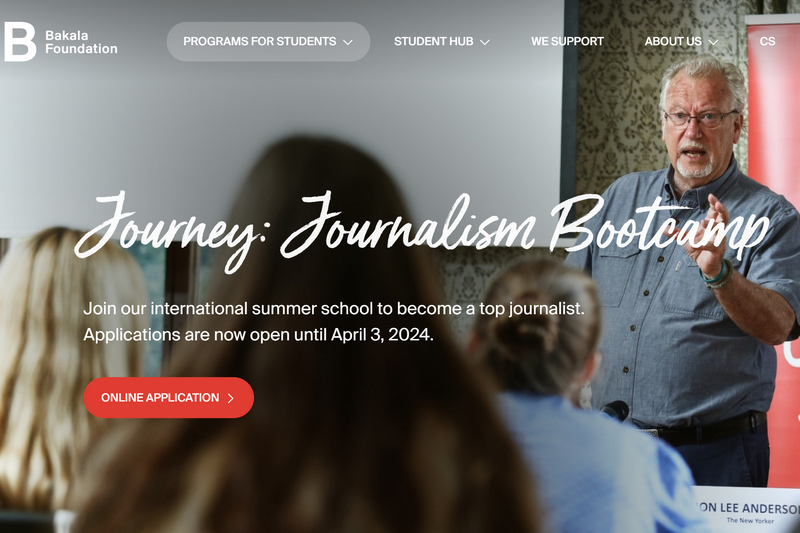Click the arrow icon inside Online Application
This screenshot has height=533, width=800.
click(231, 398)
